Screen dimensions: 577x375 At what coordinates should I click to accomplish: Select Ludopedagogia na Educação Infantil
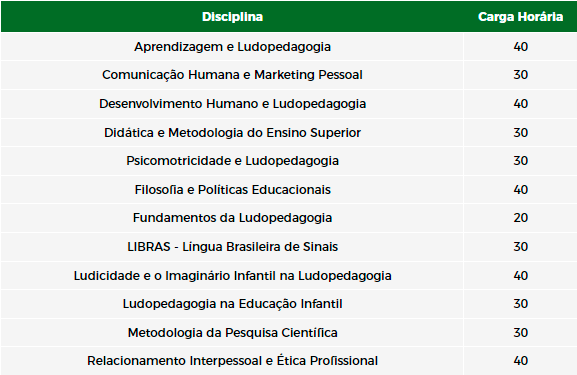pos(232,304)
